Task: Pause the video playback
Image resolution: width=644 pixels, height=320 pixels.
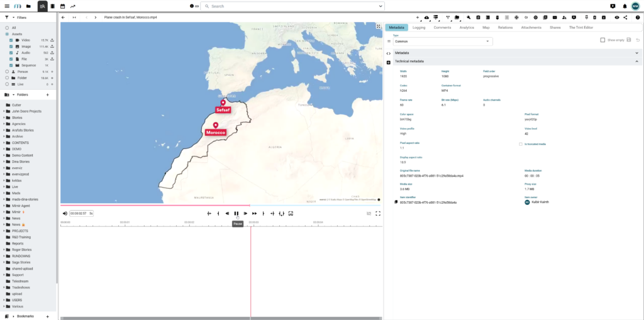Action: click(236, 214)
